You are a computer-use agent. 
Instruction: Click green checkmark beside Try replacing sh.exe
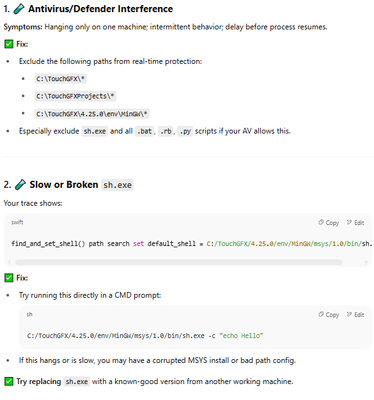click(x=9, y=381)
